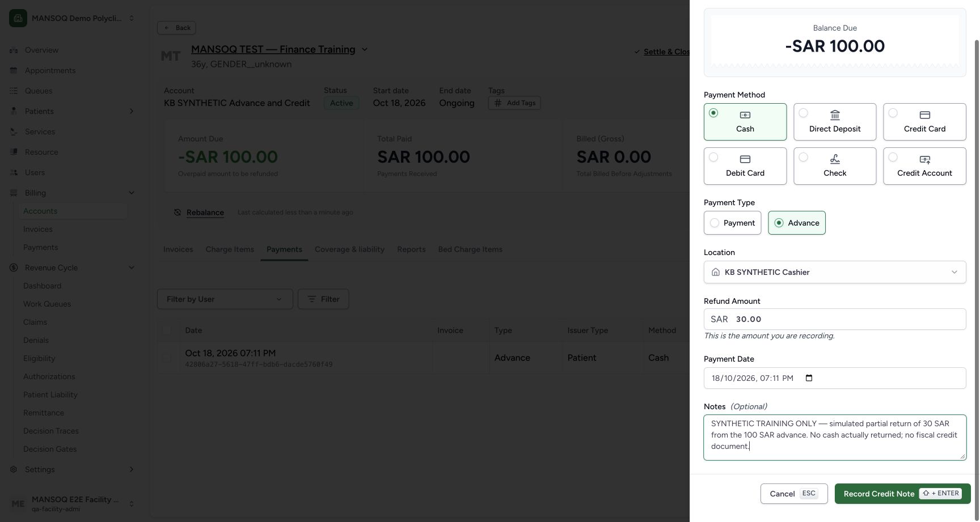Screen dimensions: 980x522
Task: Click the Credit Card icon
Action: [924, 115]
